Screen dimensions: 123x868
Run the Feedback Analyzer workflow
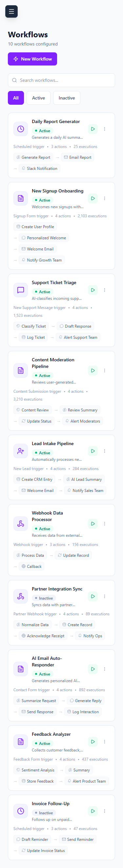92,742
